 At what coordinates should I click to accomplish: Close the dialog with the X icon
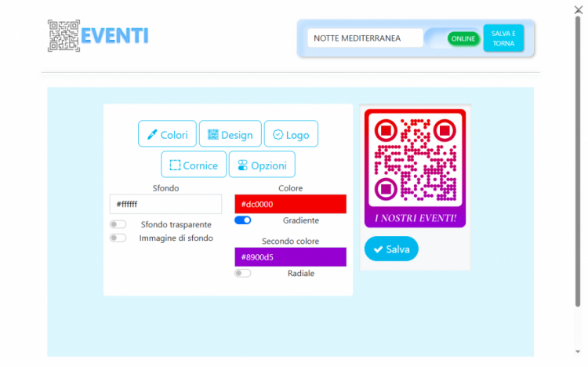[579, 9]
